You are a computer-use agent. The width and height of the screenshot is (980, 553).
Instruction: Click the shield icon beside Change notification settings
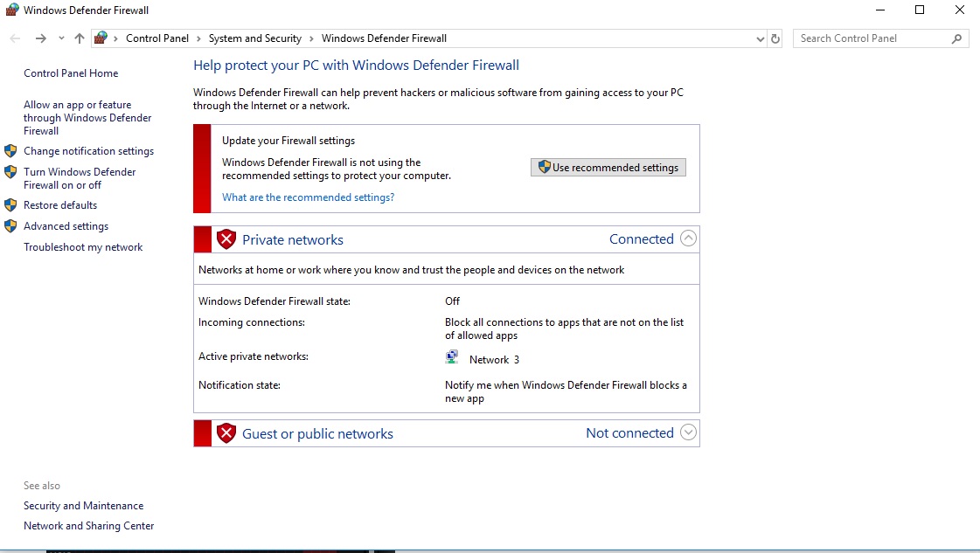[10, 150]
